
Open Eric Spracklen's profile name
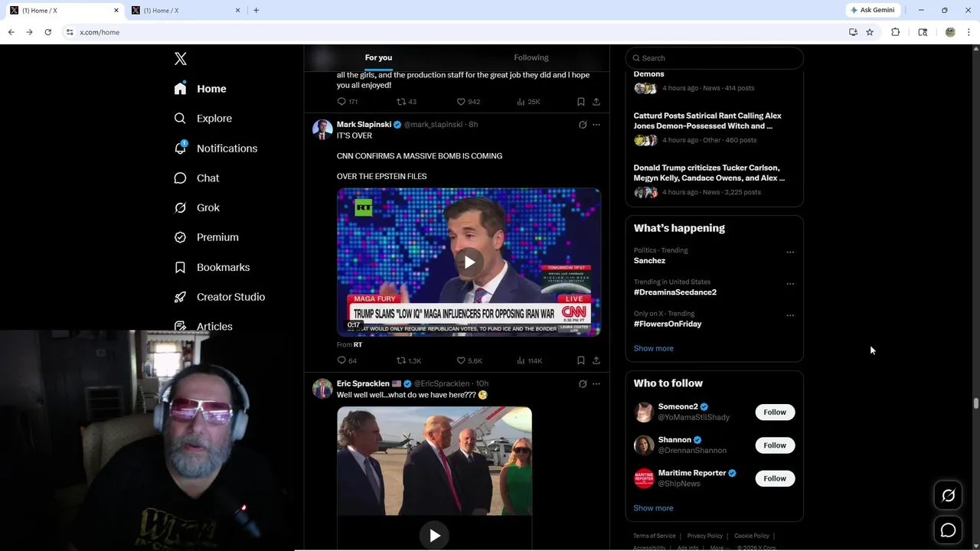(363, 384)
